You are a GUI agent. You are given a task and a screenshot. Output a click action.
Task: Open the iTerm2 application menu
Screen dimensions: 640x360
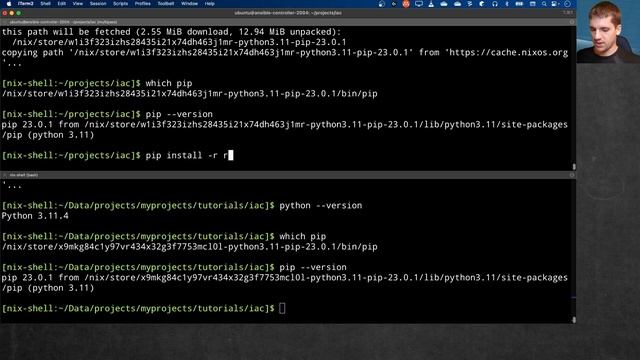coord(26,4)
